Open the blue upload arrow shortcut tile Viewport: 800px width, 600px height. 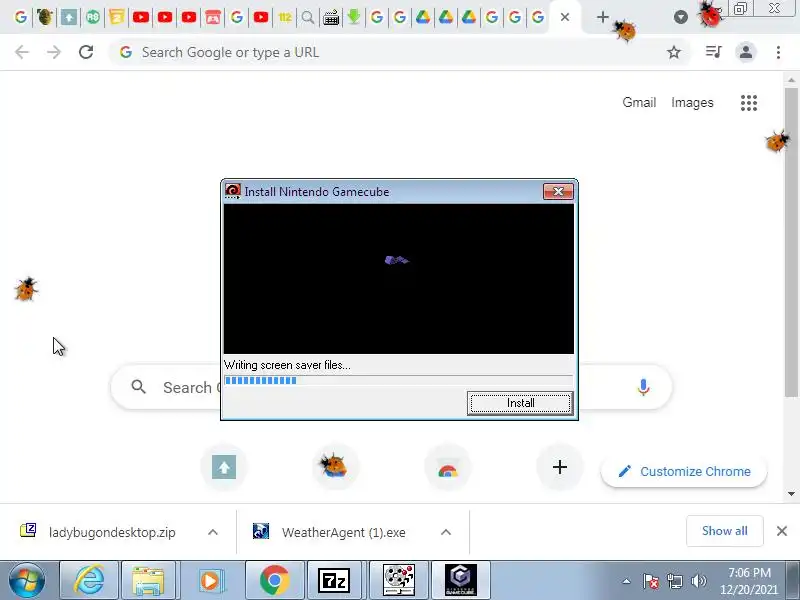click(223, 467)
